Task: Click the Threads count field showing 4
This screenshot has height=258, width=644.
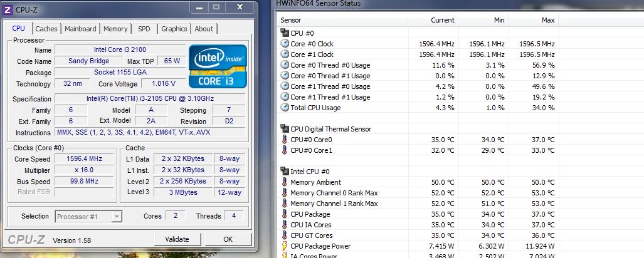Action: point(234,216)
